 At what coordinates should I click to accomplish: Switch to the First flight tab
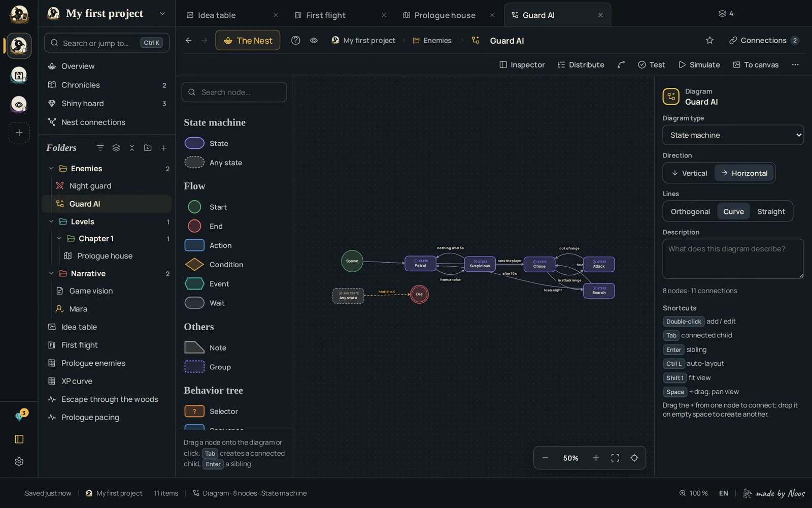(341, 15)
